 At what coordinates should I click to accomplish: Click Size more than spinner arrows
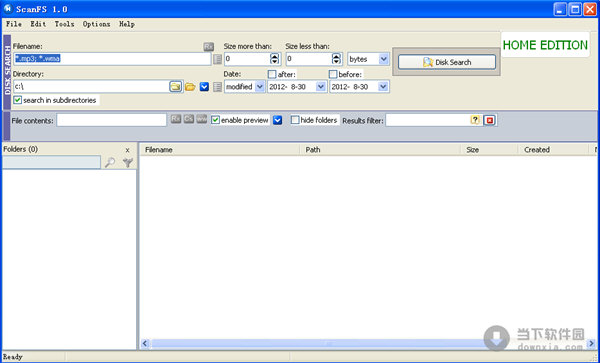point(275,59)
